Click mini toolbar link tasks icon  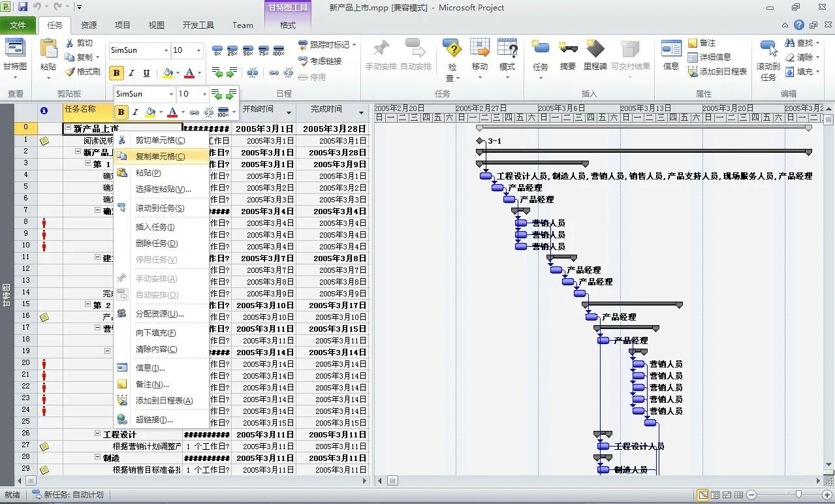click(x=195, y=112)
